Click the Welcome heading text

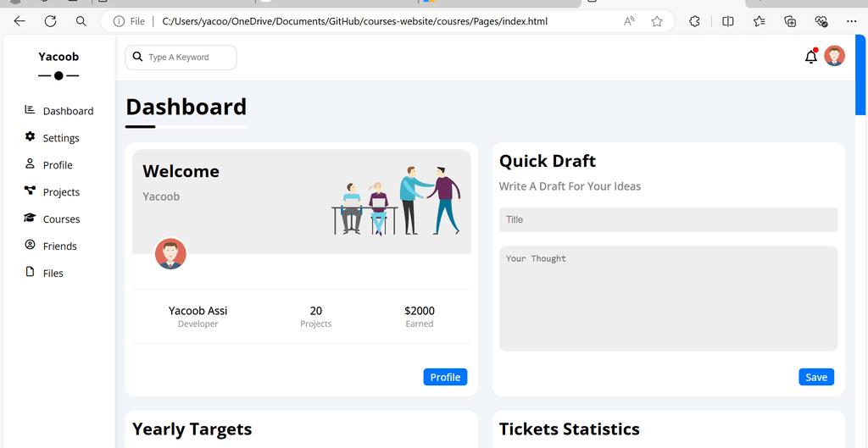click(181, 171)
